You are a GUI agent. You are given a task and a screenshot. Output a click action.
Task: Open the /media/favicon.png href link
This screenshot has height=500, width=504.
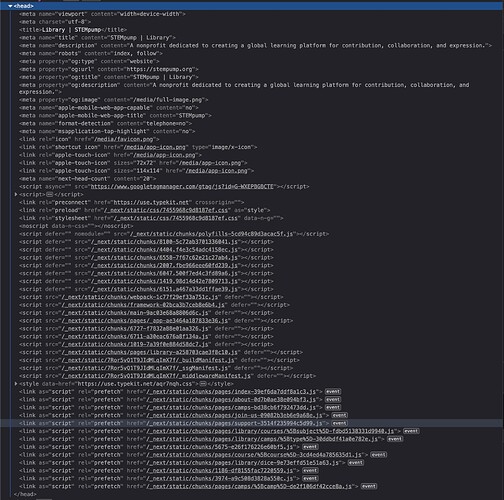(x=124, y=139)
